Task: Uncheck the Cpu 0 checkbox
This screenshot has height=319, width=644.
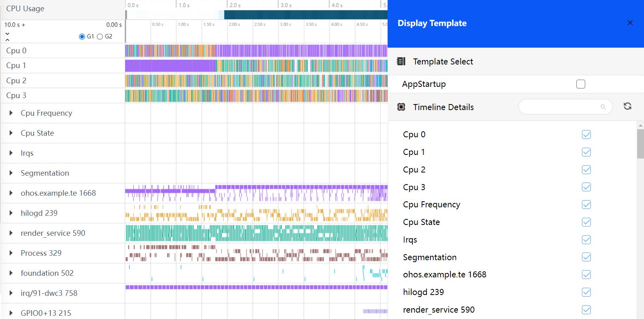Action: click(x=586, y=134)
